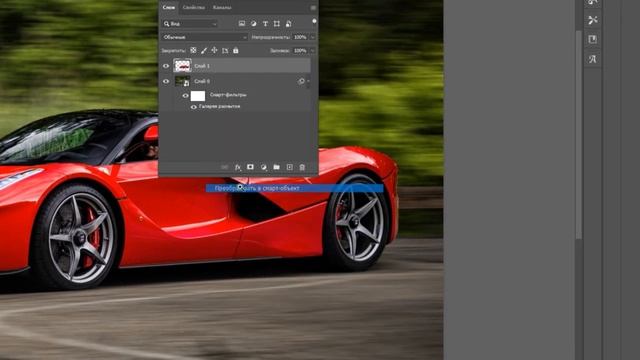This screenshot has height=360, width=640.
Task: Click the link layers icon
Action: click(x=224, y=167)
